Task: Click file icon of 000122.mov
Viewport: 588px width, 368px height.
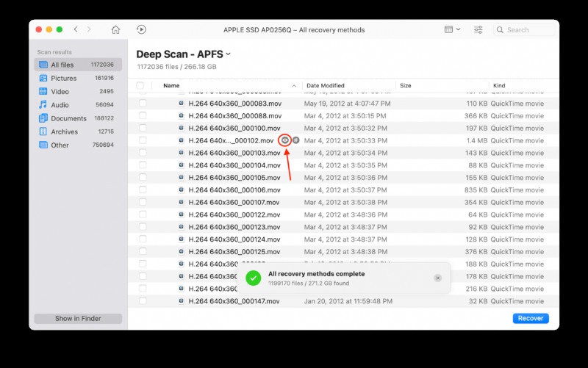Action: tap(181, 214)
